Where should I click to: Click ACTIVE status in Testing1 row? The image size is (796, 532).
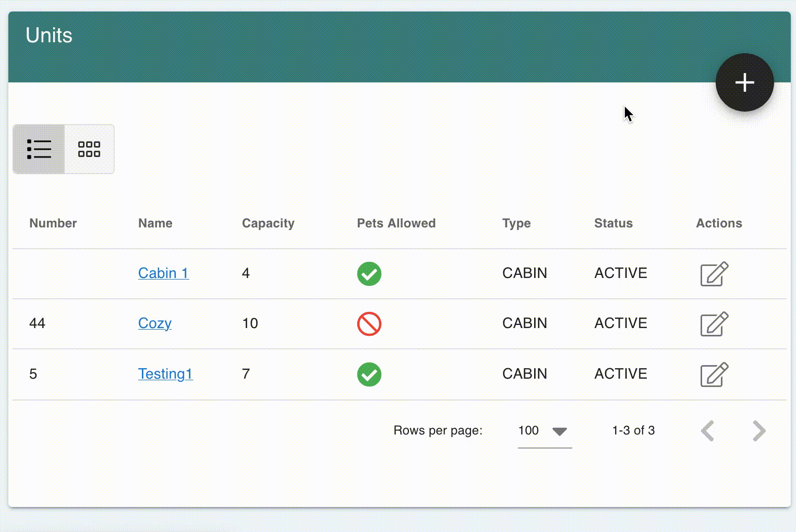[x=621, y=374]
